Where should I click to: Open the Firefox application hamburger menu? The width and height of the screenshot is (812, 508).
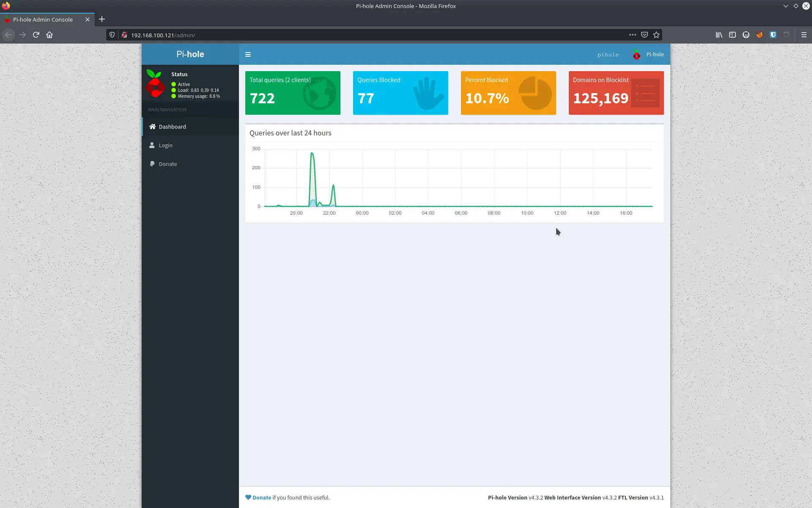pos(804,35)
